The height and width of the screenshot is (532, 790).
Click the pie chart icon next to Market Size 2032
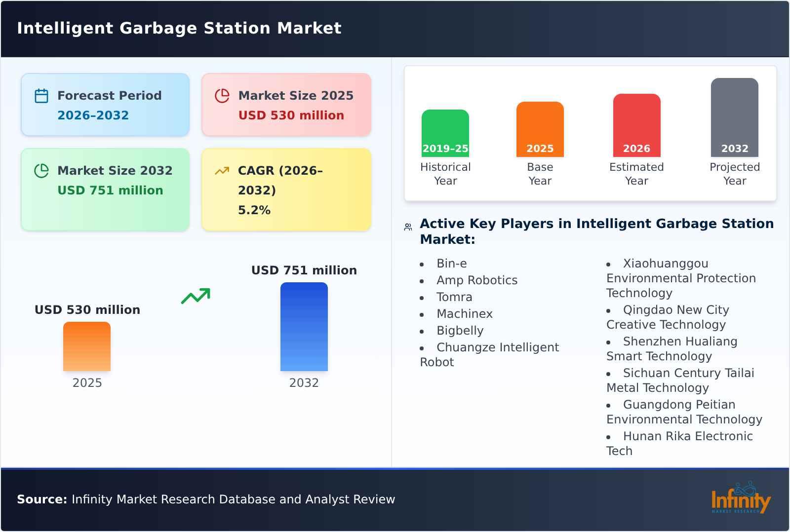point(41,170)
